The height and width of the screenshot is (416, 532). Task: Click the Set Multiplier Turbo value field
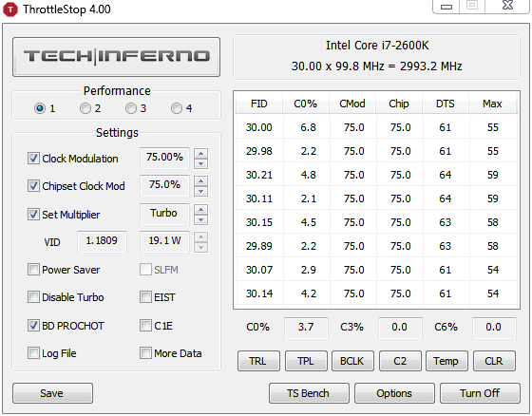coord(164,214)
